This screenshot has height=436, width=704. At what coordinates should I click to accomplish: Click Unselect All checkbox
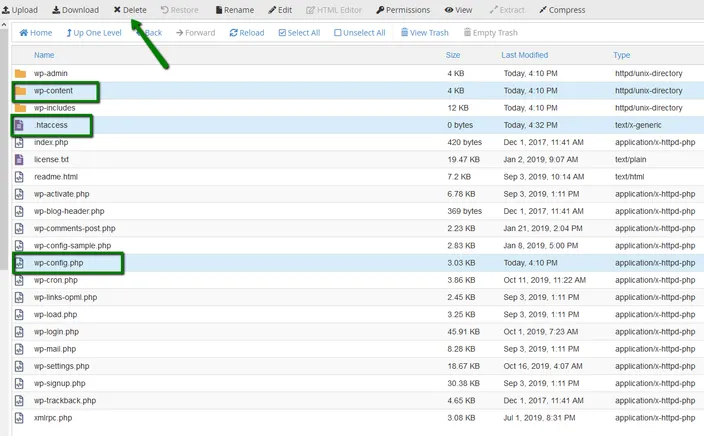360,33
